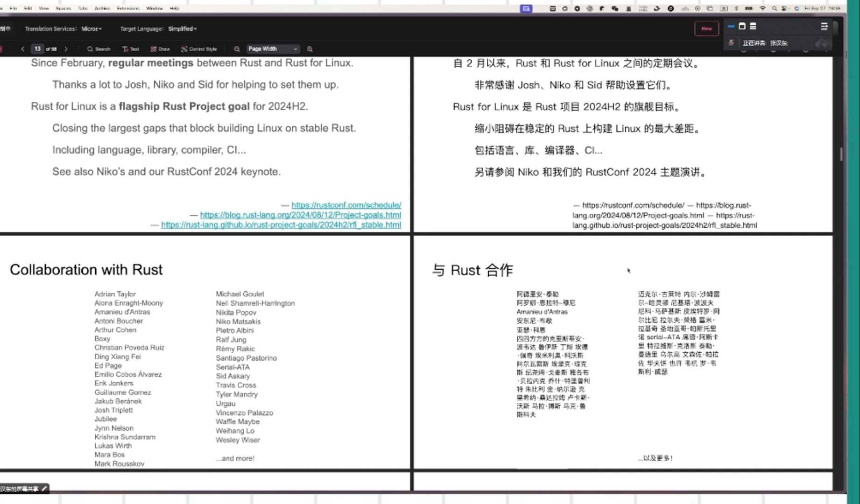860x504 pixels.
Task: Click the name Adrian Taylor
Action: coord(115,294)
